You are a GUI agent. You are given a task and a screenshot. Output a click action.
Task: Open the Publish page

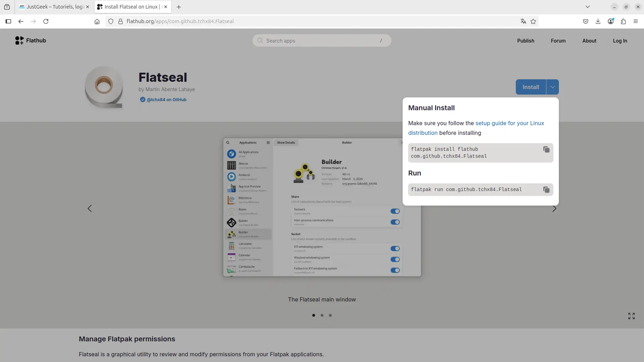(526, 41)
